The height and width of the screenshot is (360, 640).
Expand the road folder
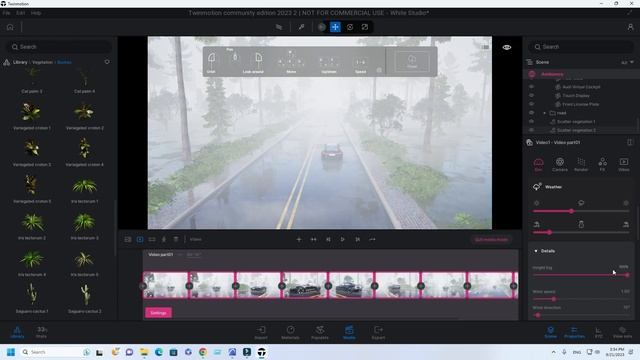[x=544, y=113]
